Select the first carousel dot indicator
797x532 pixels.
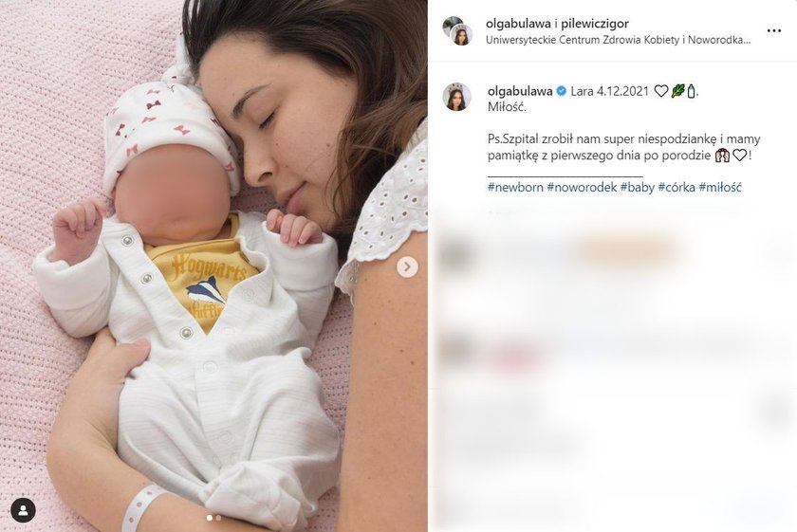[x=210, y=518]
